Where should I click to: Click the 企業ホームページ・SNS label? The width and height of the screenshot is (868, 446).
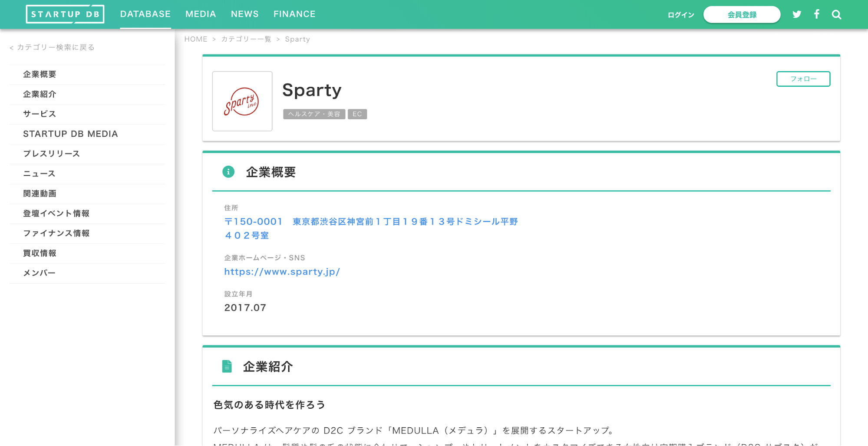coord(265,258)
